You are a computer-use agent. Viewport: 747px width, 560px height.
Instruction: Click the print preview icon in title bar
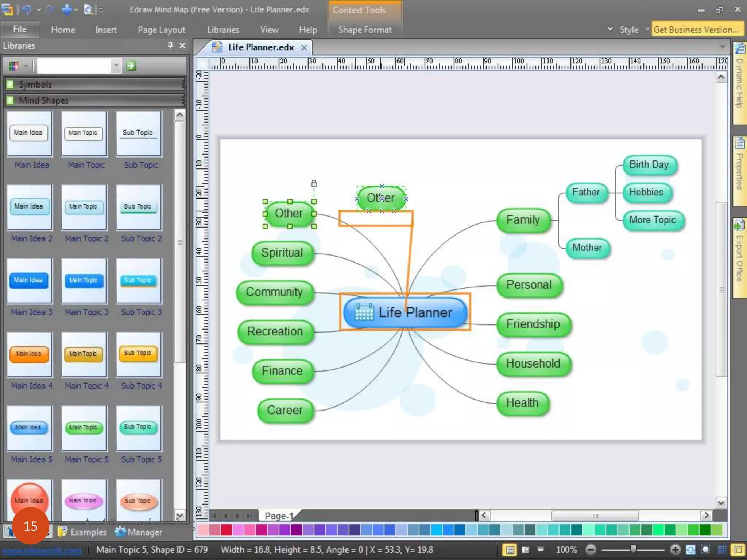pos(88,9)
